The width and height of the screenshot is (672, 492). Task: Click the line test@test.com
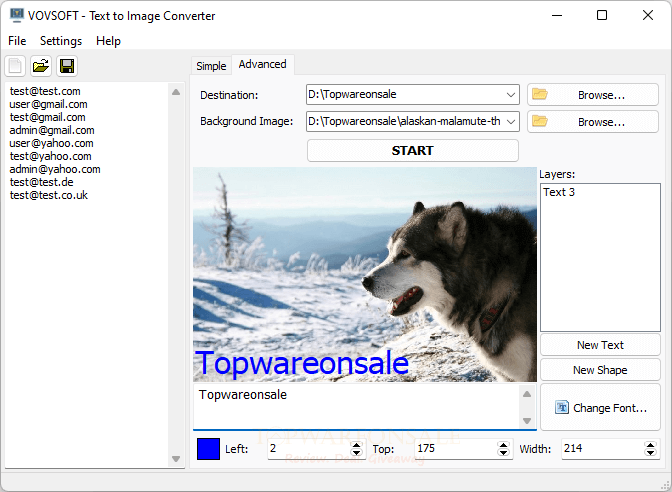click(x=45, y=91)
